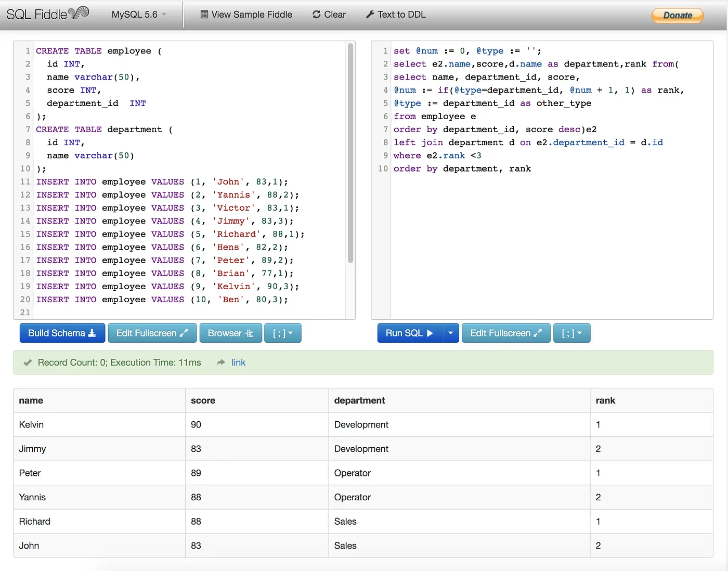The image size is (728, 571).
Task: Click the result link hyperlink
Action: click(239, 362)
